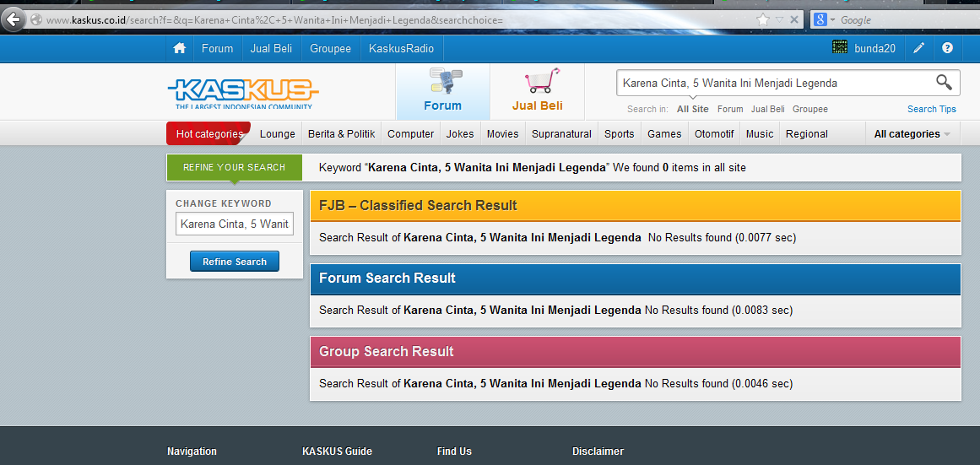Viewport: 980px width, 465px height.
Task: Click 'No Results found (0.0046 sec)' text
Action: click(718, 383)
